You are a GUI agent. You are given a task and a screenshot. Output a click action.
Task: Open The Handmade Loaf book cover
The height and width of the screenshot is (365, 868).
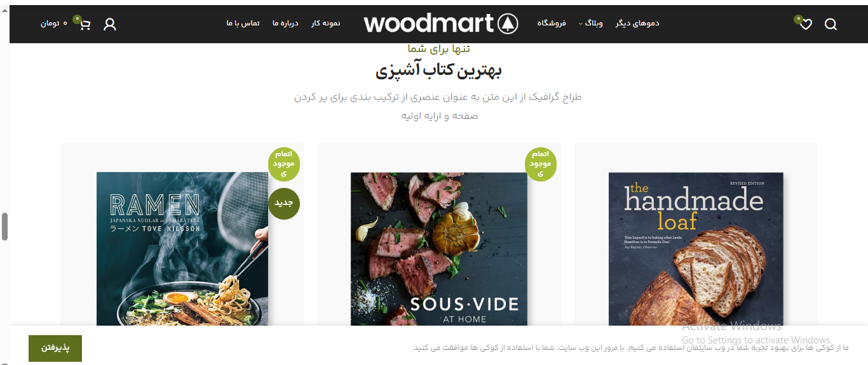(x=696, y=249)
